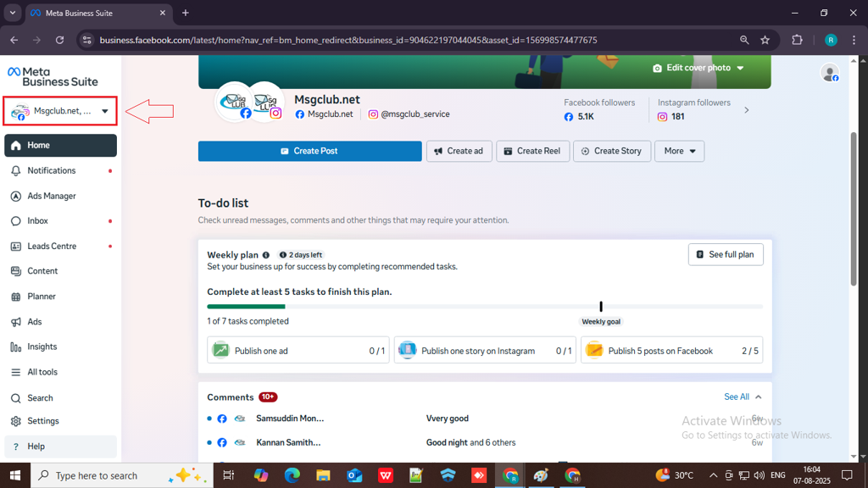
Task: Click the Windows Start button
Action: [x=15, y=475]
